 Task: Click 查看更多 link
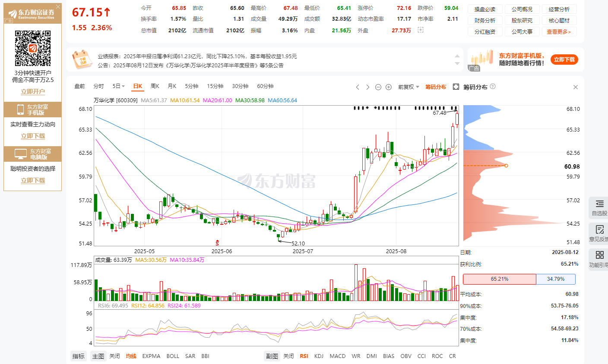[x=559, y=31]
